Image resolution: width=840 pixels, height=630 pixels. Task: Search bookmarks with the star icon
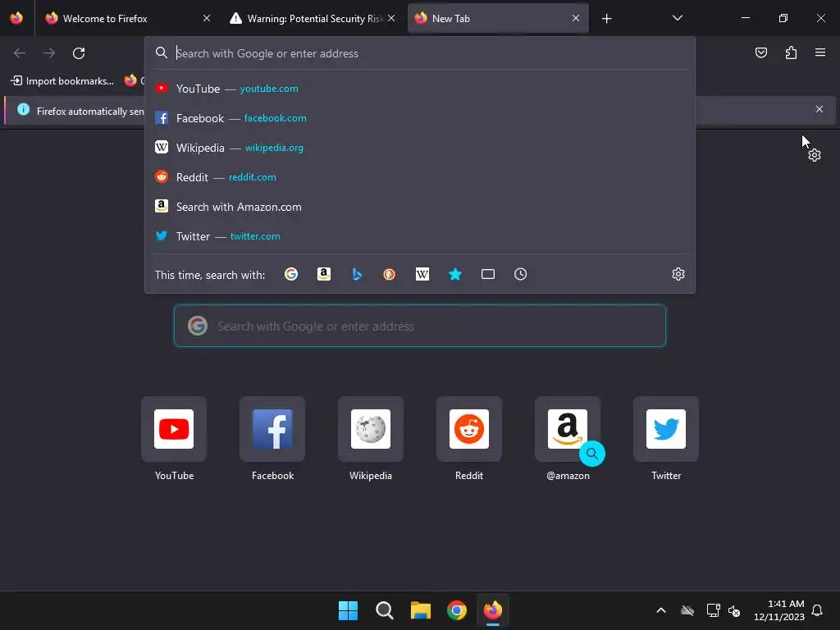pyautogui.click(x=454, y=274)
